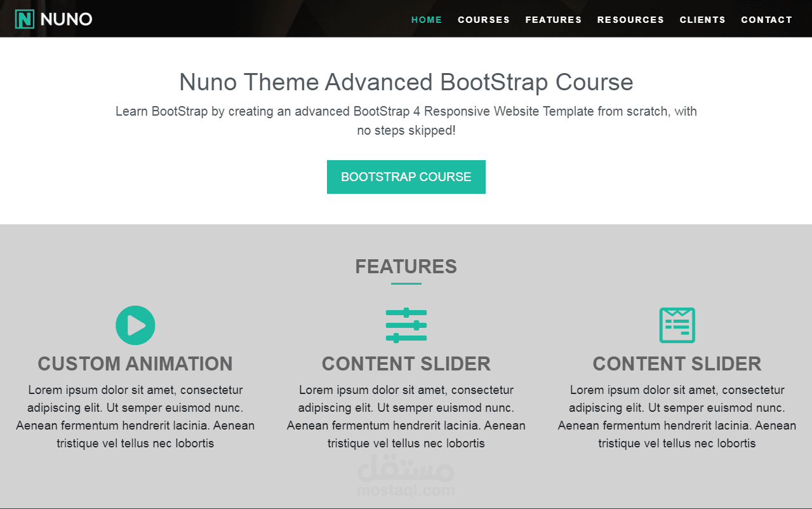Viewport: 812px width, 509px height.
Task: Go to the Home nav item
Action: 427,20
